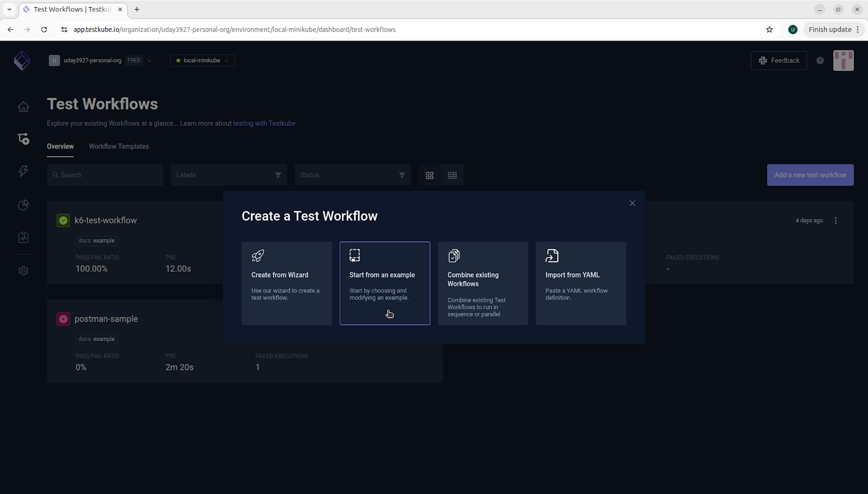The image size is (868, 494).
Task: View site information icon in address bar
Action: coord(64,30)
